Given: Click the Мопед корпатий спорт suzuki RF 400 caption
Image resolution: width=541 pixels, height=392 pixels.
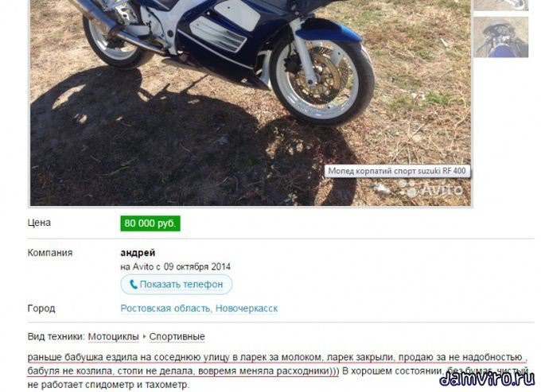Looking at the screenshot, I should 397,171.
